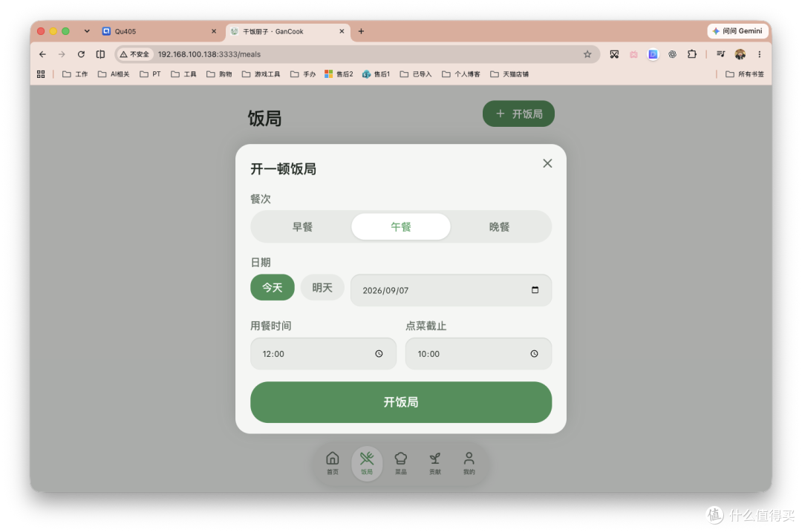Select 早餐 meal option
This screenshot has height=532, width=802.
tap(301, 226)
